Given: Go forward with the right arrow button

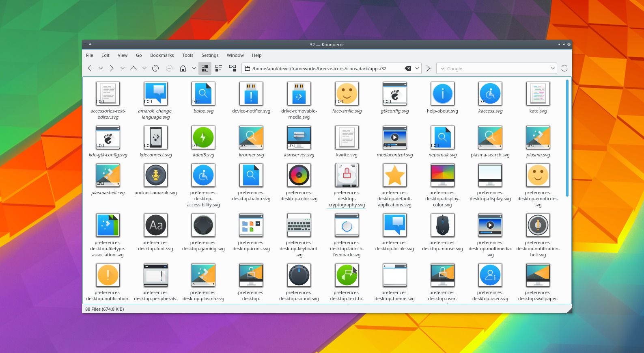Looking at the screenshot, I should (x=112, y=68).
